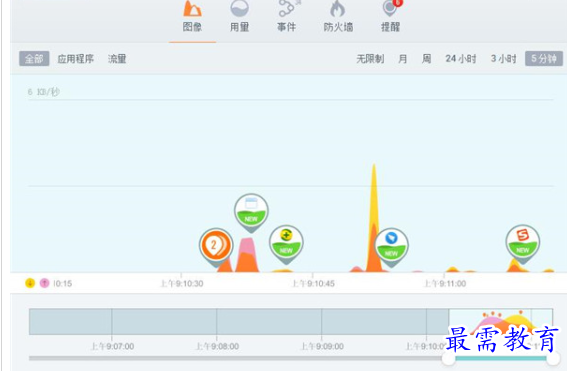Switch to the 用量 usage tab
This screenshot has height=371, width=567.
[x=239, y=17]
